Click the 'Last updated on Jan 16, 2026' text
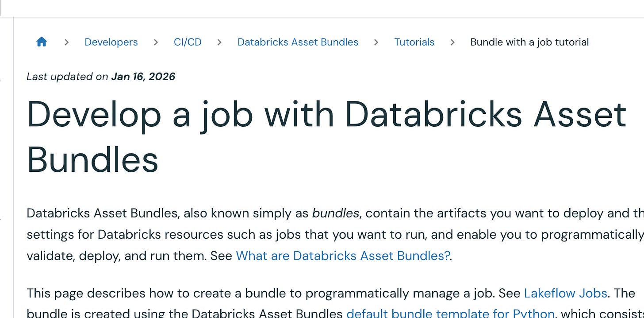This screenshot has width=644, height=318. [101, 77]
